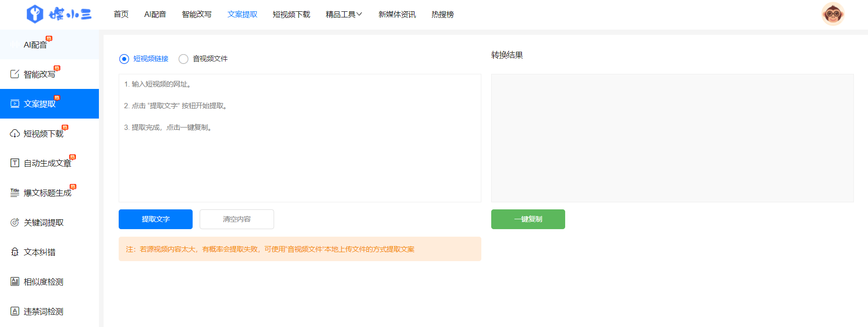The width and height of the screenshot is (868, 327).
Task: Select the 短视频链接 radio button
Action: pyautogui.click(x=124, y=59)
